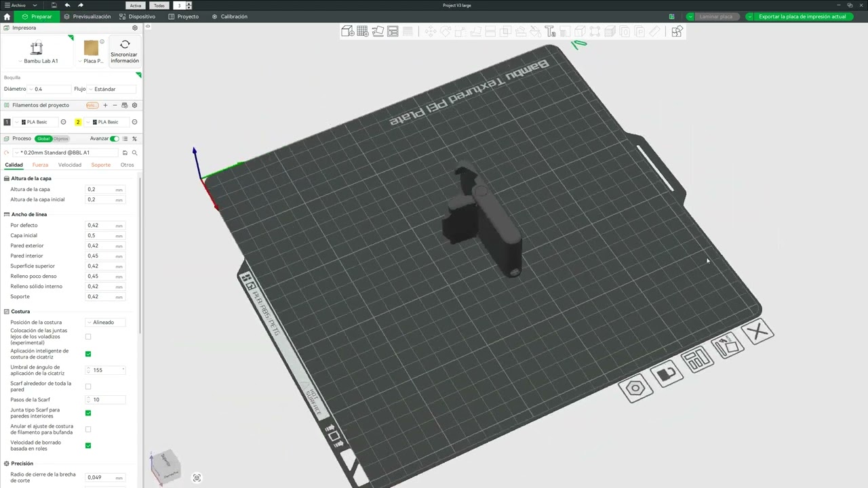
Task: Select the Rotate tool in viewport toolbar
Action: point(445,31)
